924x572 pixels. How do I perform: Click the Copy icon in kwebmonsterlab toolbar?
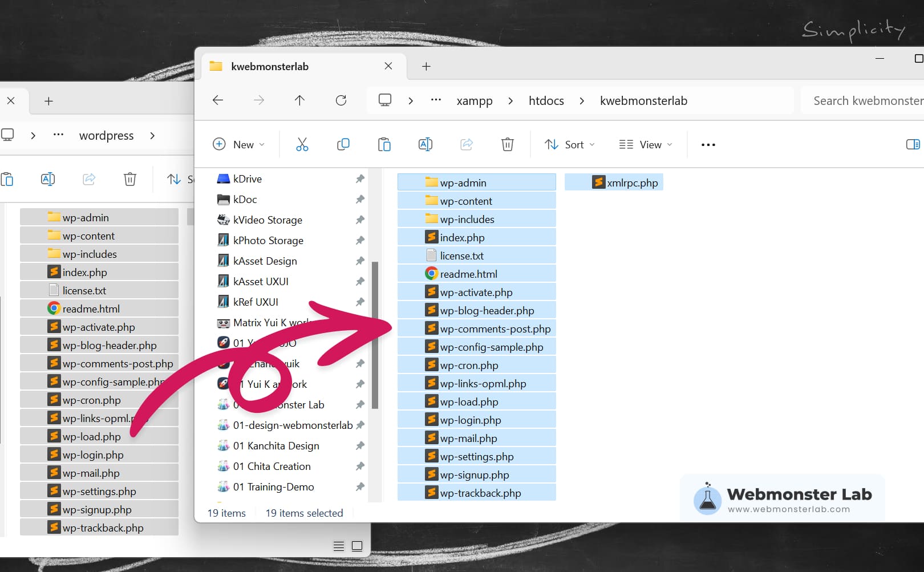[343, 145]
